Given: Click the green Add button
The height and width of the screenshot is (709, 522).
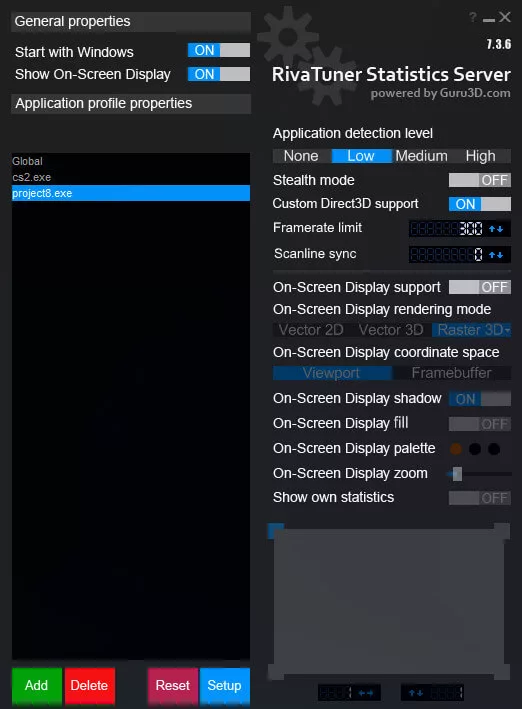Looking at the screenshot, I should (37, 685).
